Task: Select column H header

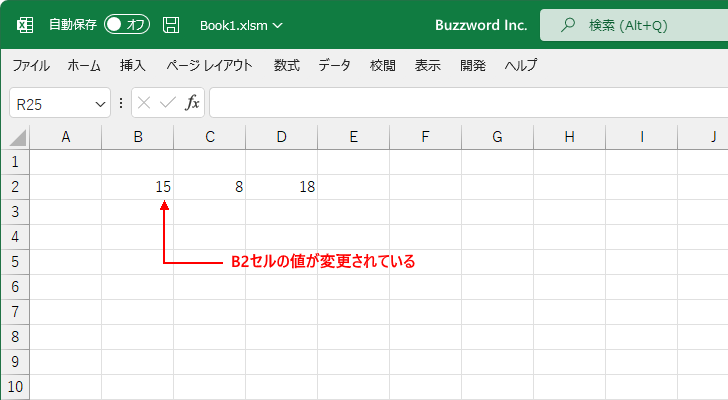Action: coord(570,137)
